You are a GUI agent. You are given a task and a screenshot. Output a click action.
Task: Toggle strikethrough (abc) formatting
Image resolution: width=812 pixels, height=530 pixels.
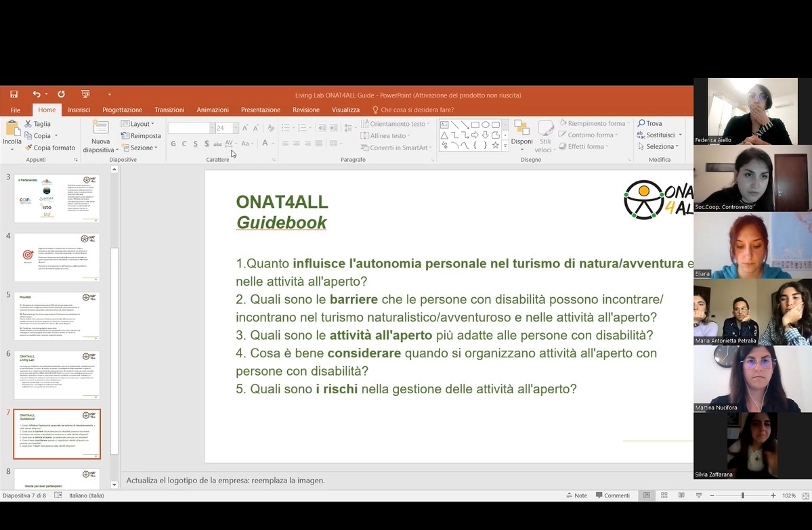(x=217, y=143)
